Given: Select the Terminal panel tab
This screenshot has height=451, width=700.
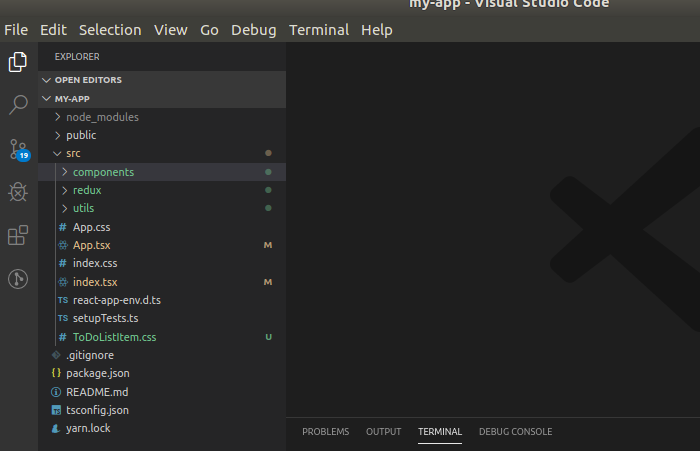Looking at the screenshot, I should [x=440, y=432].
